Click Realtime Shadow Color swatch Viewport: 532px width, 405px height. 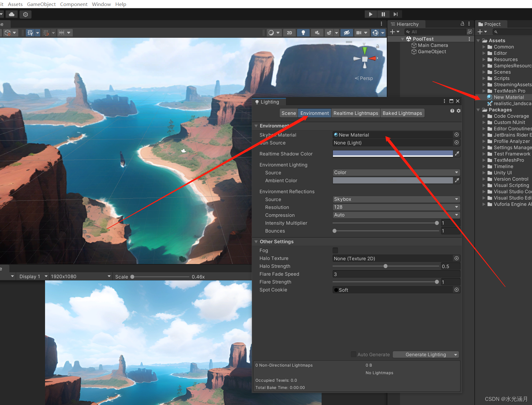(x=393, y=154)
